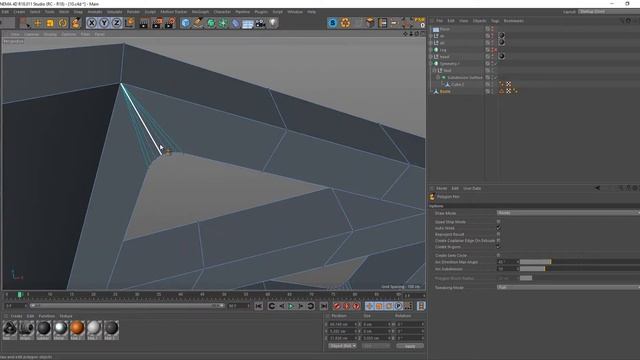Open Attribute Manager User Data menu
Image resolution: width=640 pixels, height=360 pixels.
pyautogui.click(x=472, y=188)
